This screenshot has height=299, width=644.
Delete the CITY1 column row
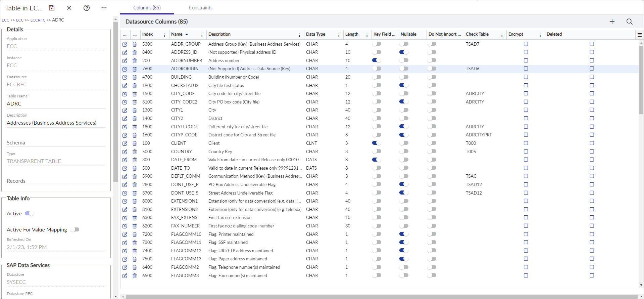pos(135,110)
